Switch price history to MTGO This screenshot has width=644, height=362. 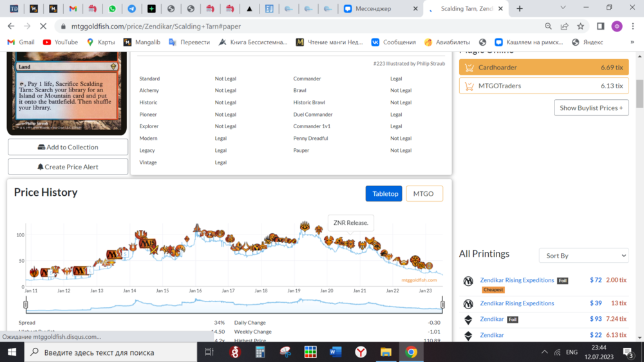(x=424, y=193)
